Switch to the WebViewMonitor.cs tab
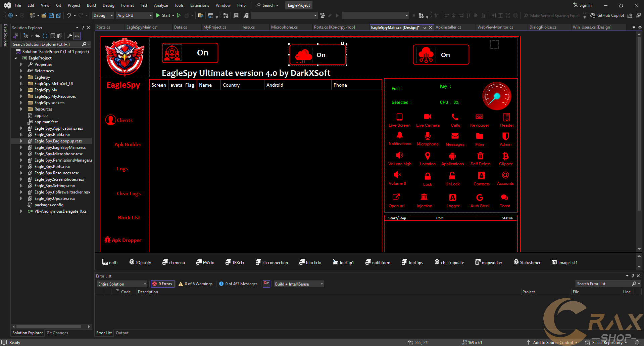 [495, 27]
